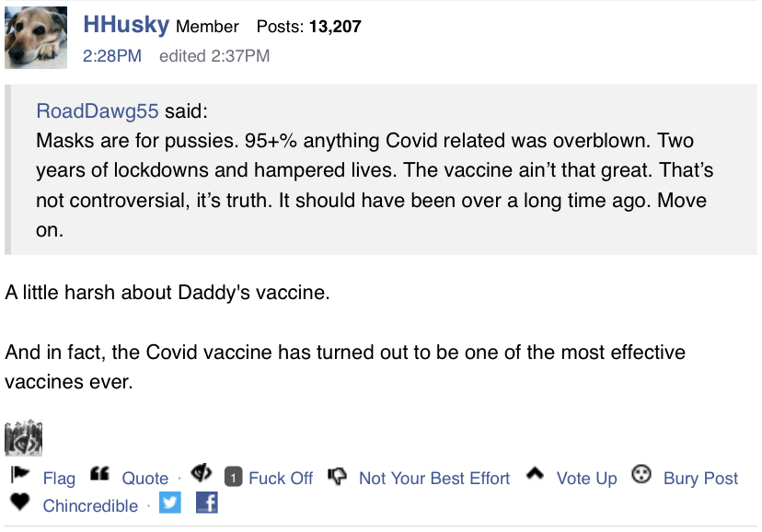
Task: Click the flag icon beside Flag
Action: tap(20, 474)
